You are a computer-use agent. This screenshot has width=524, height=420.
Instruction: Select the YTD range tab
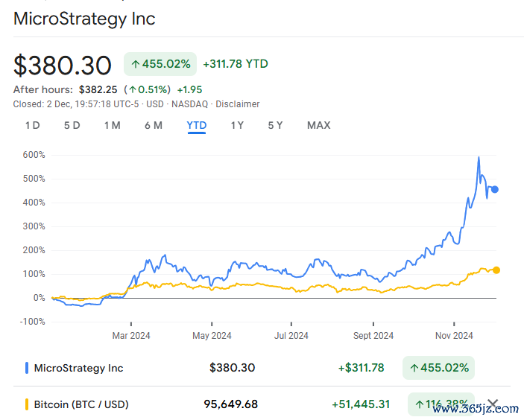[197, 126]
